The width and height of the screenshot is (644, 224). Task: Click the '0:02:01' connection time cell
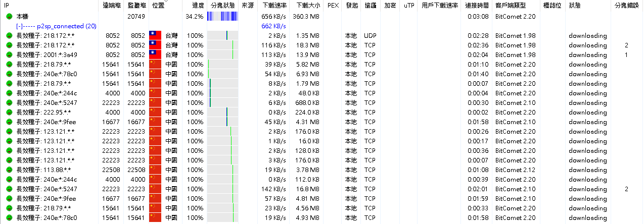pyautogui.click(x=478, y=189)
